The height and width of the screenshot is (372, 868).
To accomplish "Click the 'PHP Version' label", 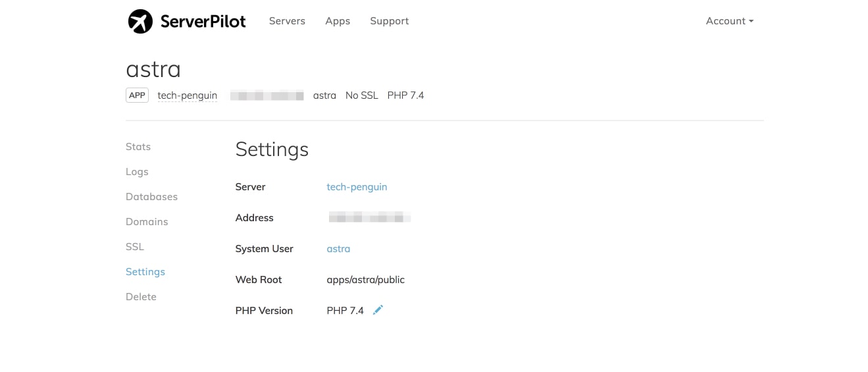I will tap(264, 311).
